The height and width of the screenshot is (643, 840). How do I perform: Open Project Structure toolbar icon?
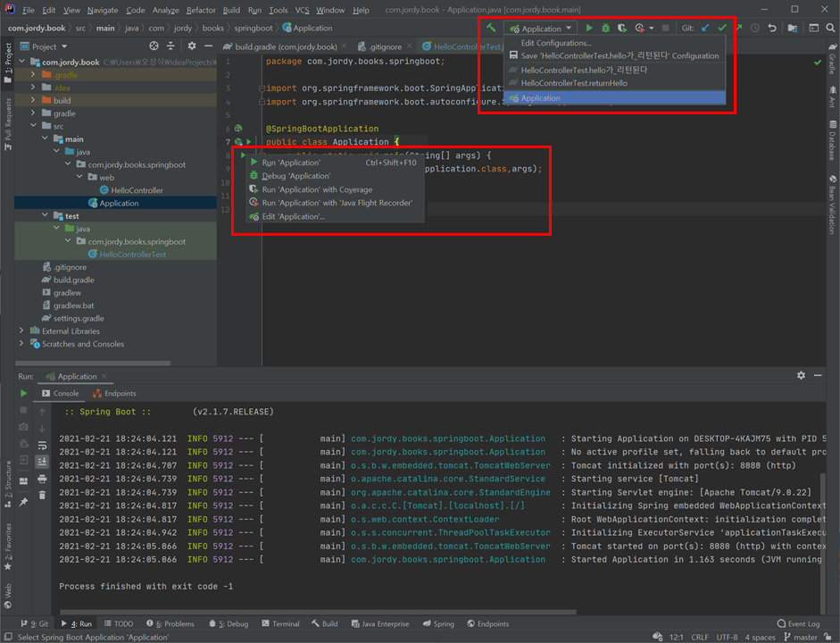pyautogui.click(x=793, y=28)
